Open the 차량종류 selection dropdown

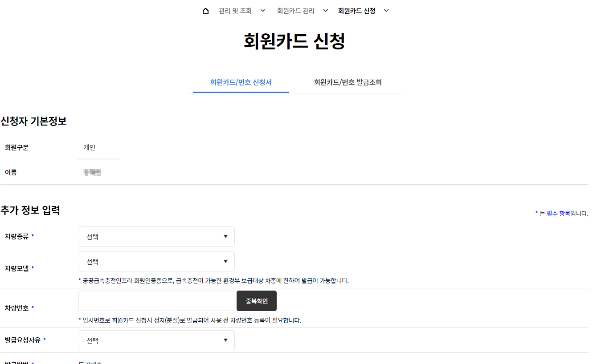click(x=156, y=236)
